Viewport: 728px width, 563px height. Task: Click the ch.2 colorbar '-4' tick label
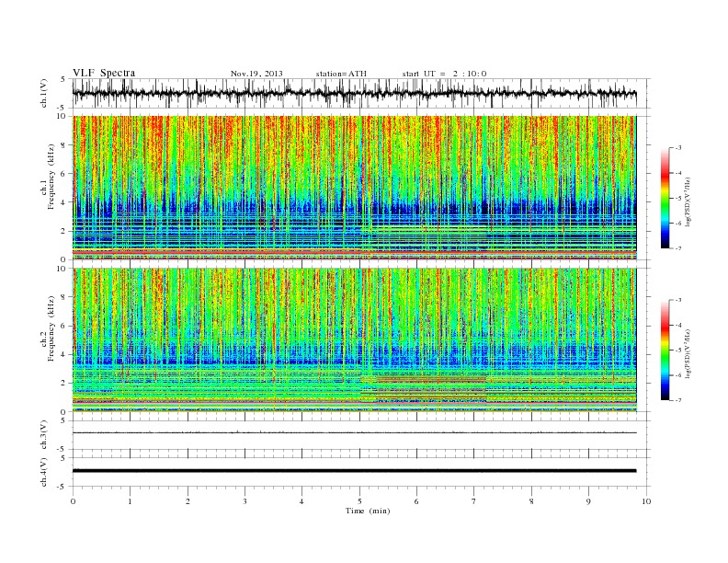click(678, 325)
